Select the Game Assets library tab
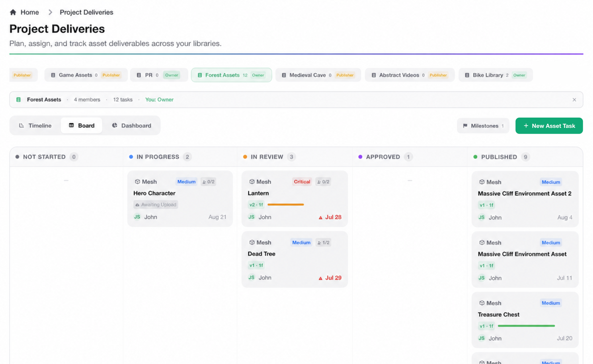Screen dimensions: 593x364 pyautogui.click(x=86, y=75)
